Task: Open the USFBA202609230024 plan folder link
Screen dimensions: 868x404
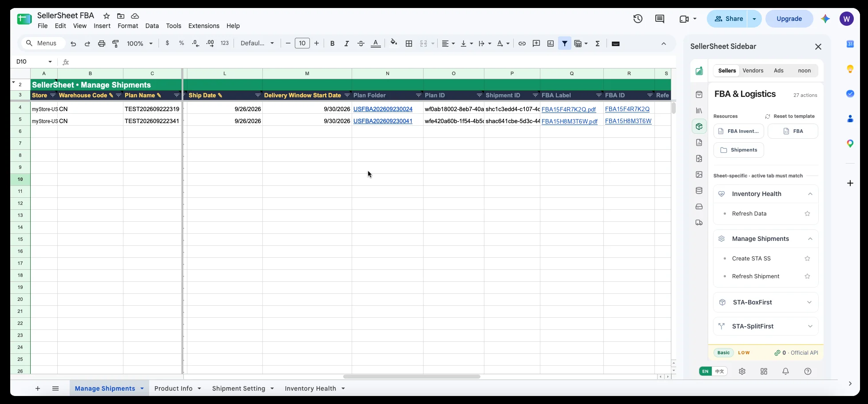Action: click(x=383, y=109)
